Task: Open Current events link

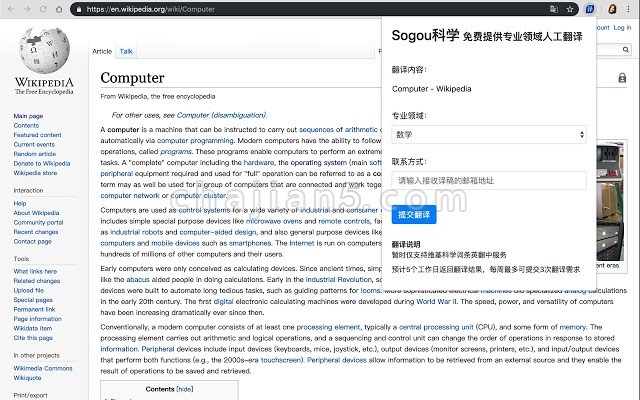Action: click(34, 144)
